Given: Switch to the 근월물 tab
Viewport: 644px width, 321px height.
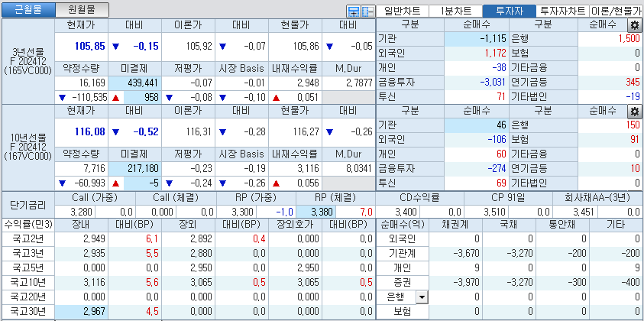Looking at the screenshot, I should (x=28, y=10).
